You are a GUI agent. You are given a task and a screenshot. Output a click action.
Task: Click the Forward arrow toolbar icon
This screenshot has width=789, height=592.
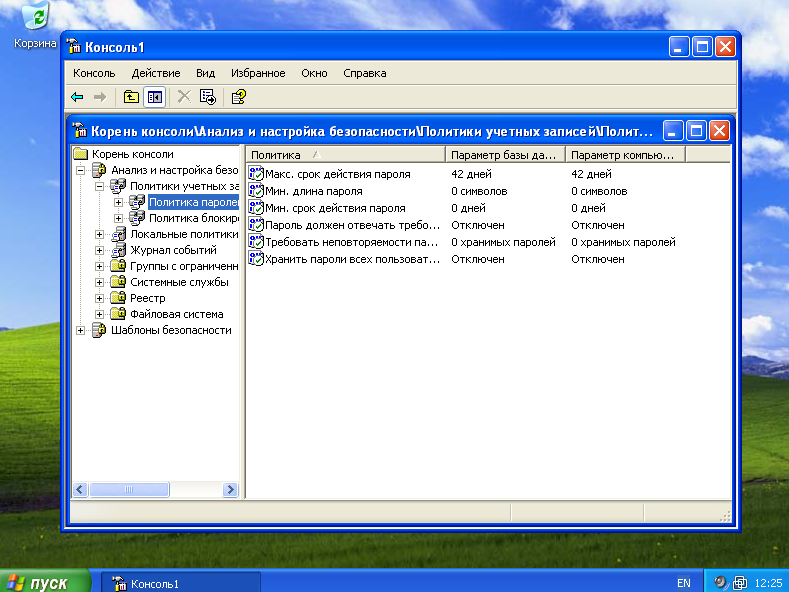click(100, 97)
